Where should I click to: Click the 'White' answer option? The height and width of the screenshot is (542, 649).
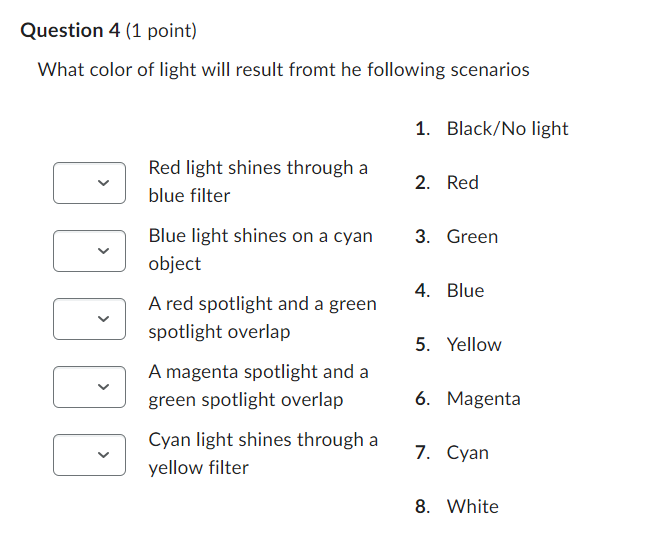[473, 506]
